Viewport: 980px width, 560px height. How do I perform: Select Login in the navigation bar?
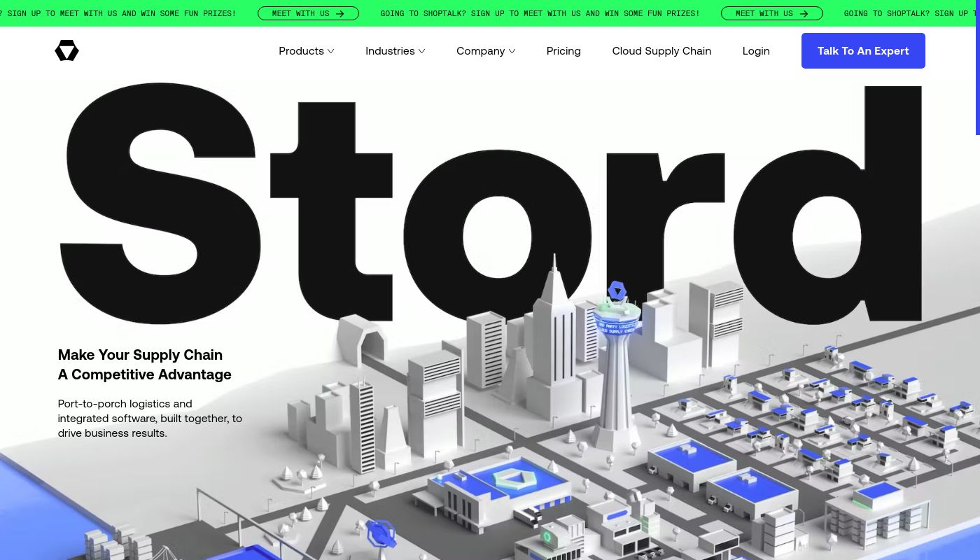tap(756, 51)
